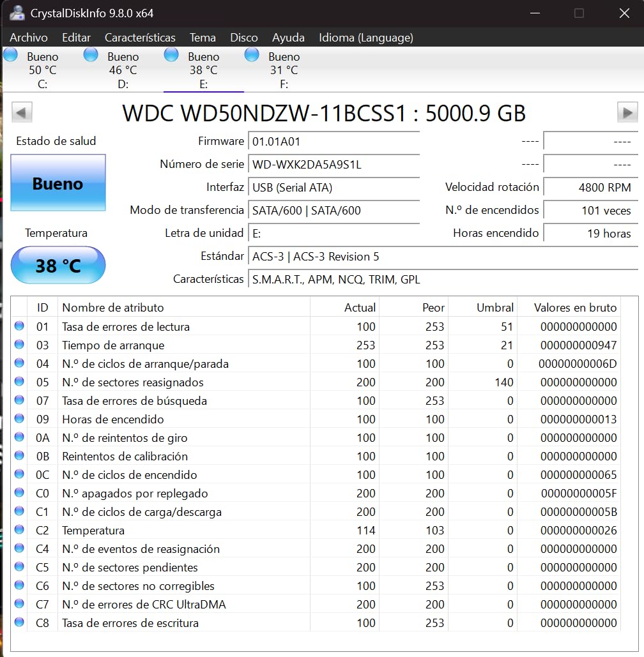Image resolution: width=644 pixels, height=657 pixels.
Task: Select 'N.º de ciclos de carga/descarga' name
Action: tap(142, 512)
